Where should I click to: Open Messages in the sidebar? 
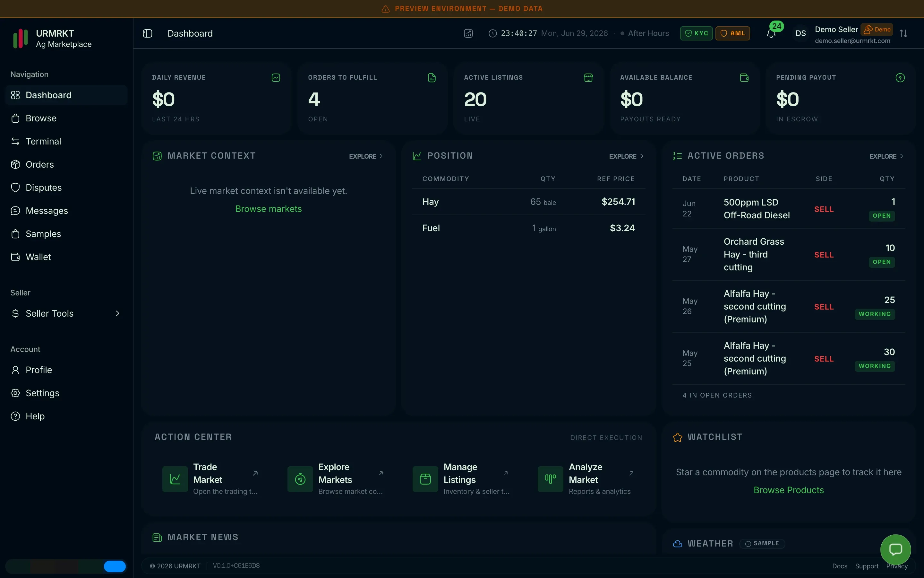(x=66, y=211)
